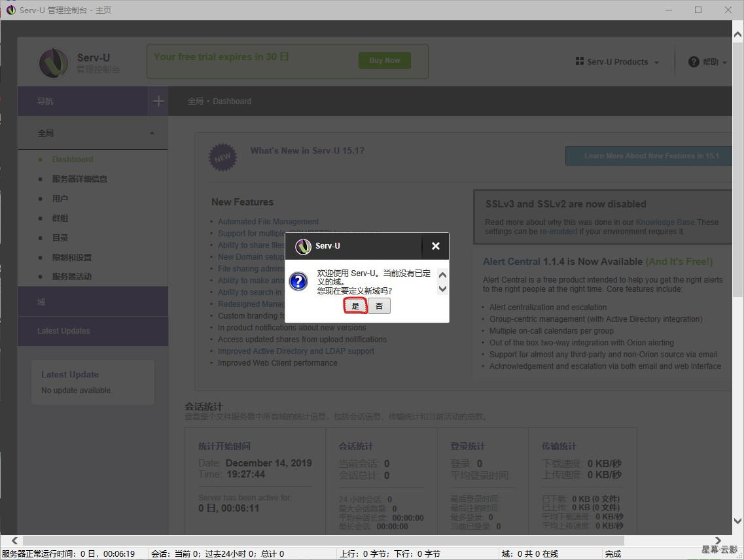Expand the 域 navigation section

pos(92,302)
